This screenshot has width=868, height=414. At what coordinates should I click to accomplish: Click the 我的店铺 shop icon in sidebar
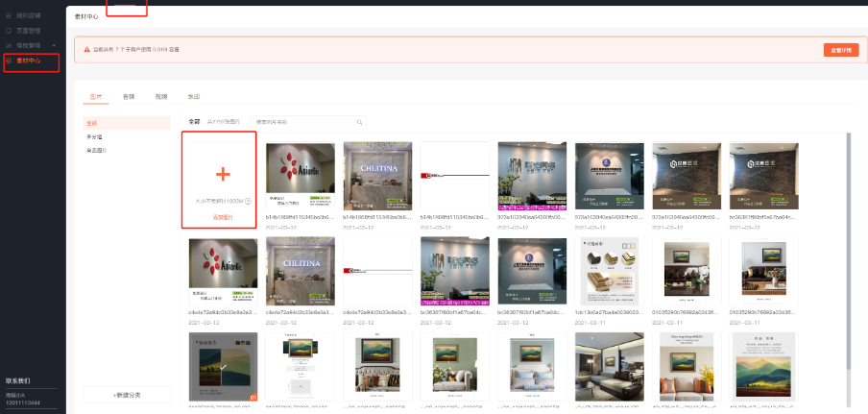(x=9, y=16)
